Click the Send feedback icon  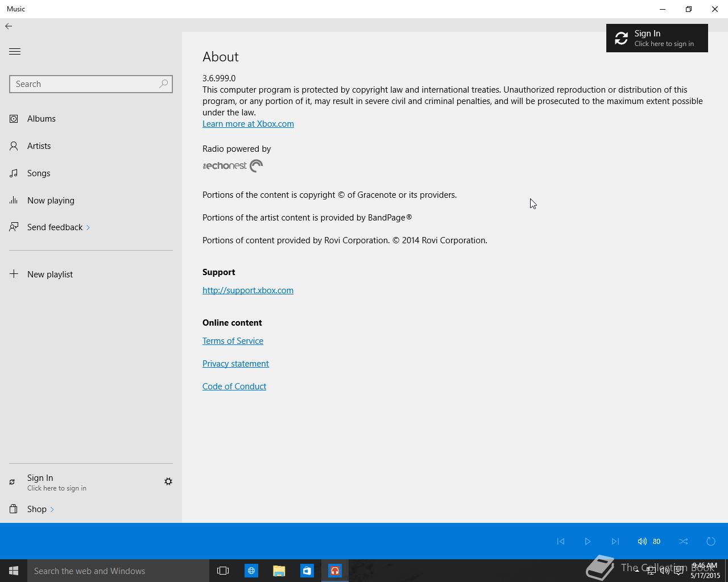point(14,227)
